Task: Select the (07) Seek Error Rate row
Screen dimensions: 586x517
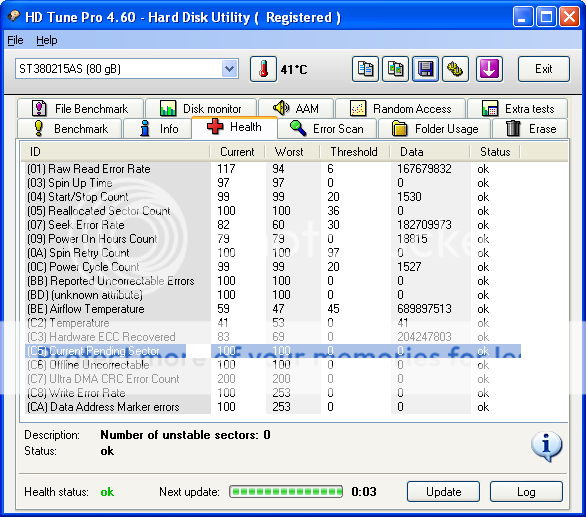Action: 273,225
